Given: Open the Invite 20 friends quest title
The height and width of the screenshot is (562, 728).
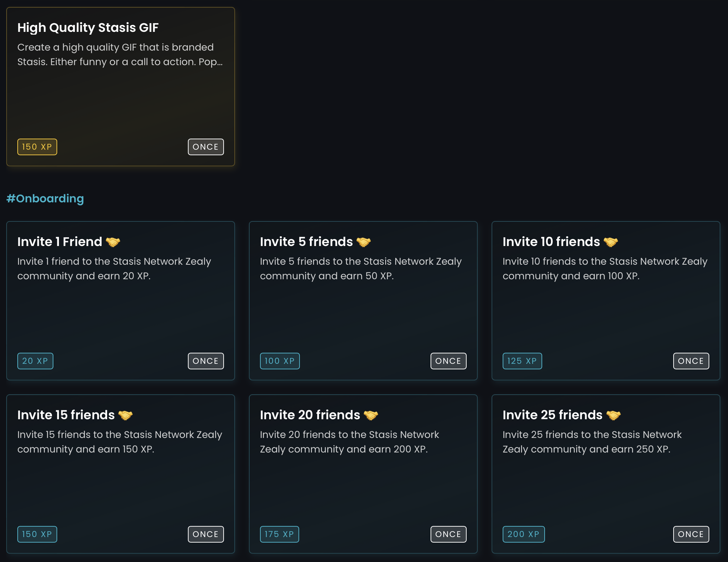Looking at the screenshot, I should coord(310,415).
